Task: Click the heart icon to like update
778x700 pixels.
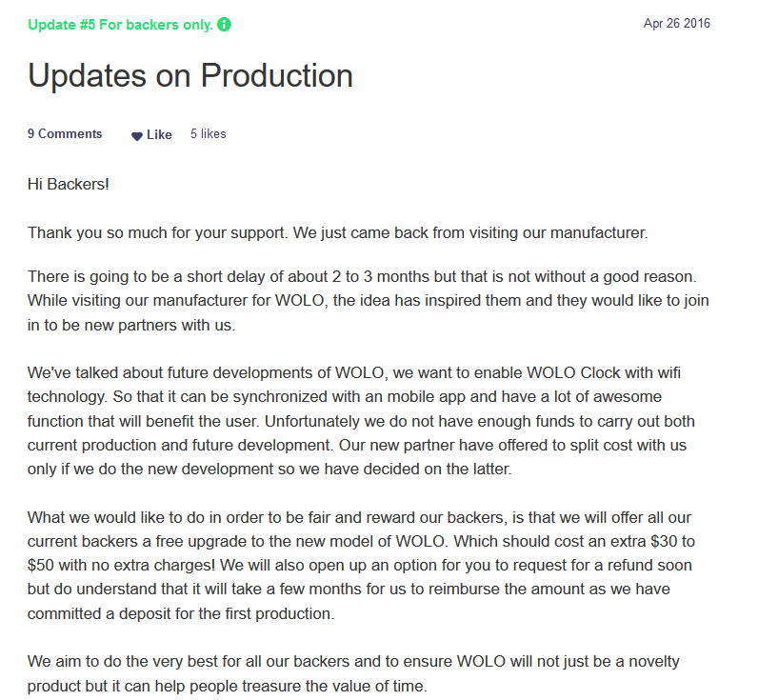Action: pyautogui.click(x=137, y=136)
